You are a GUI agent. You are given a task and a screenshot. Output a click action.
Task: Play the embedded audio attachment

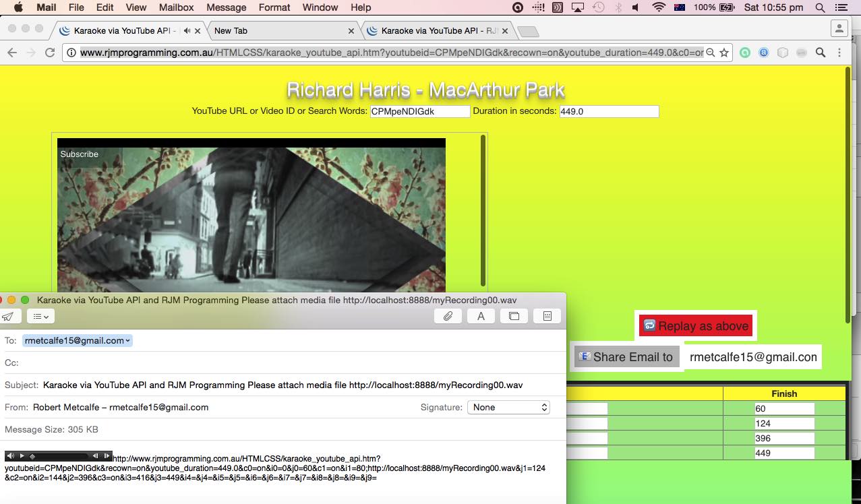[22, 456]
